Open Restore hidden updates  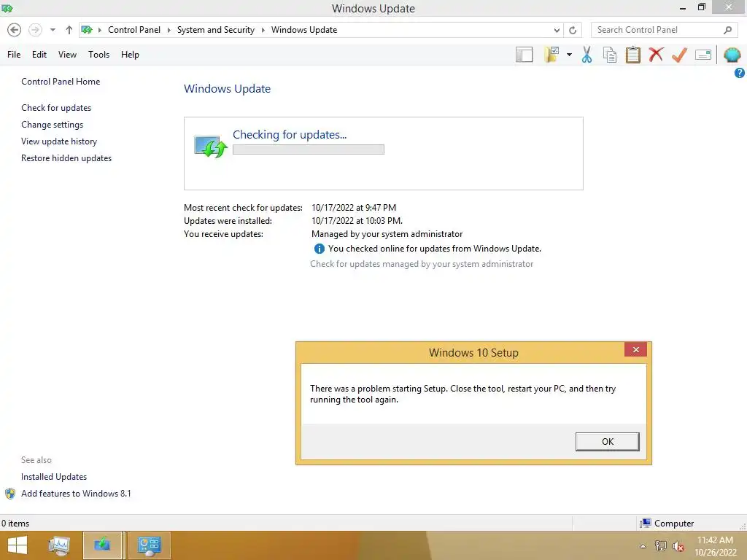pyautogui.click(x=66, y=158)
